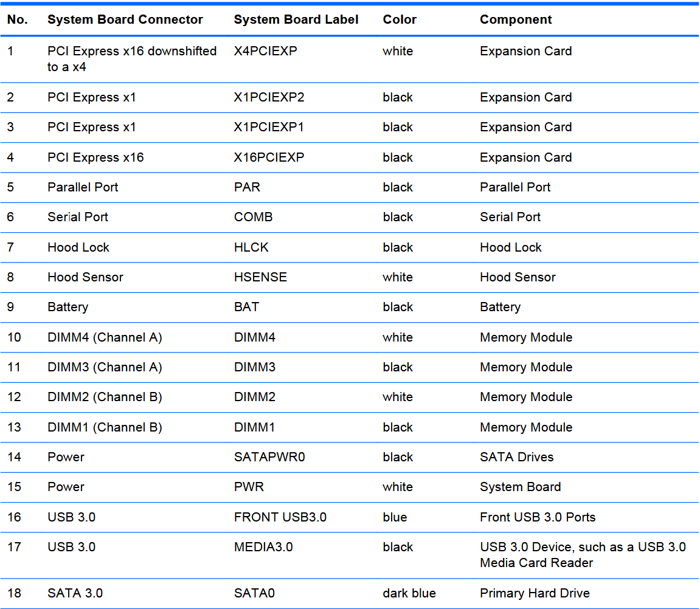Click the X1PCIEXP2 label
700x609 pixels.
[x=269, y=97]
